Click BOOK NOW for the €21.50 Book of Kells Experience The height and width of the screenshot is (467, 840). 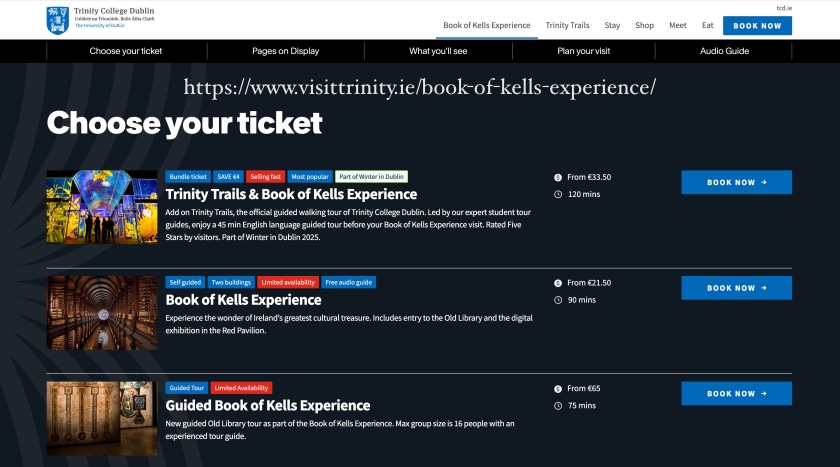(x=736, y=288)
